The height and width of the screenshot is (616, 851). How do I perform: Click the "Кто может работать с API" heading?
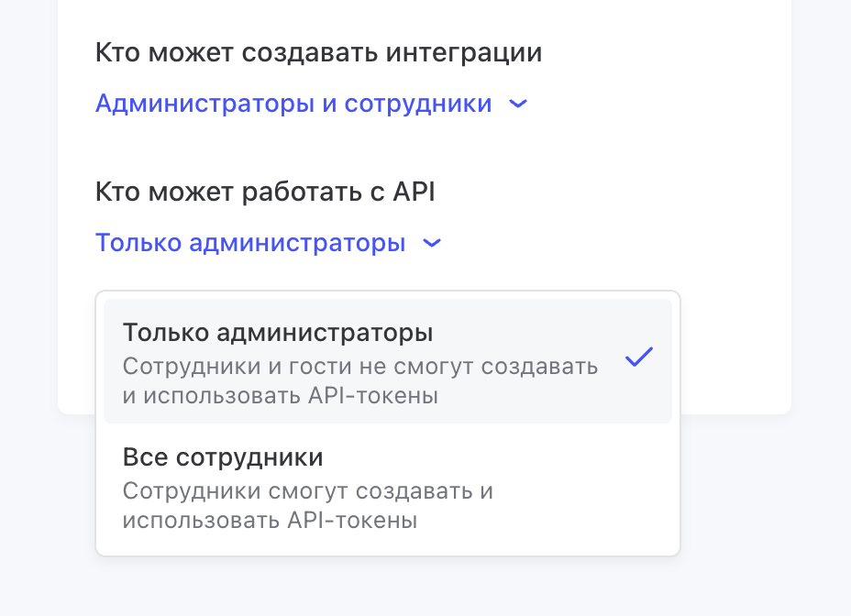(265, 192)
